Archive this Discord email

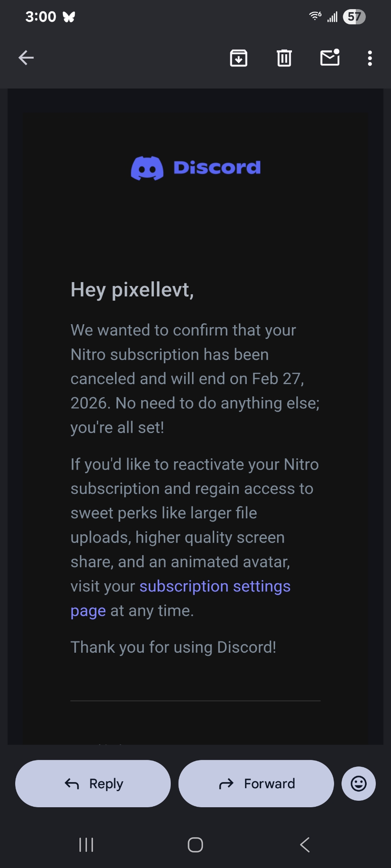click(x=239, y=58)
